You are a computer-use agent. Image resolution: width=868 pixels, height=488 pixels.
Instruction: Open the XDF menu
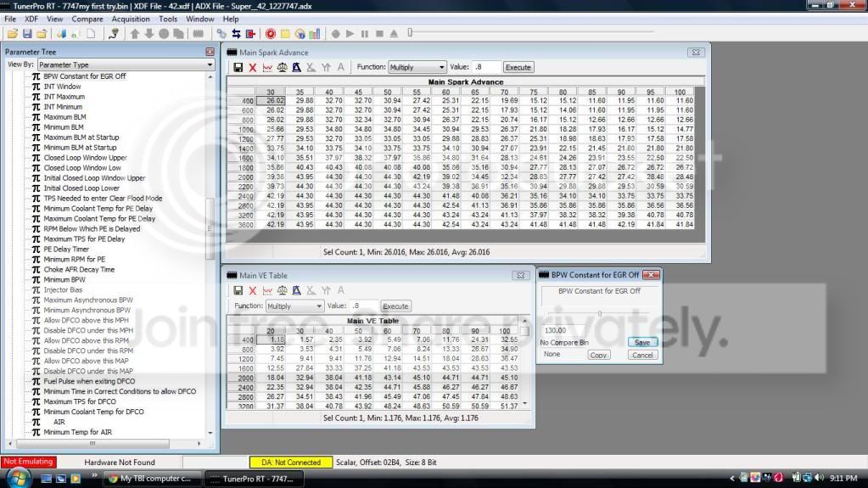pos(31,19)
